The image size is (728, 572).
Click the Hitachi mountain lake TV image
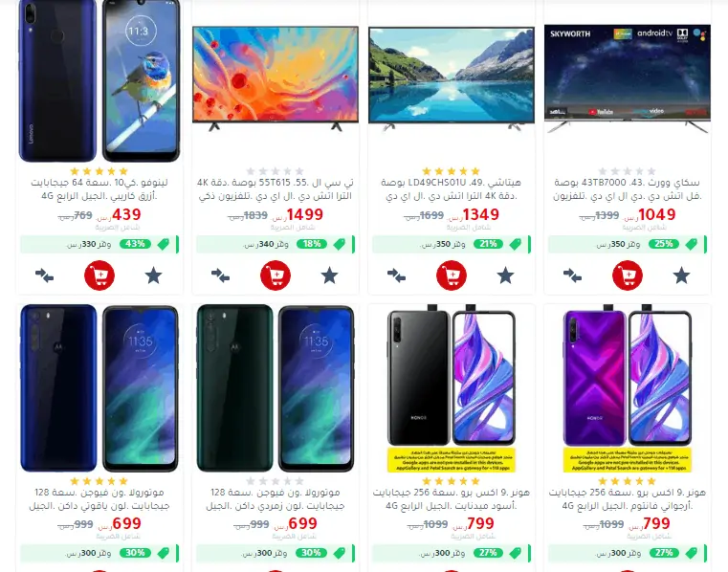[x=452, y=79]
